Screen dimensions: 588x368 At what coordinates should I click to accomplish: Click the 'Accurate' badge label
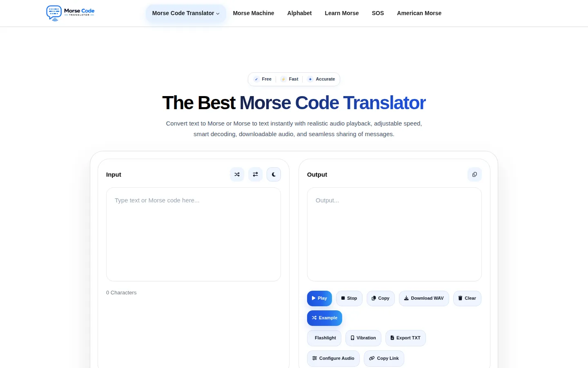[x=325, y=79]
